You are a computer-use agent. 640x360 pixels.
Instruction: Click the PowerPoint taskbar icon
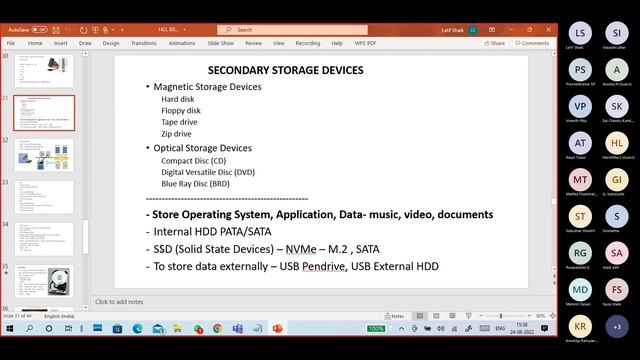[278, 328]
